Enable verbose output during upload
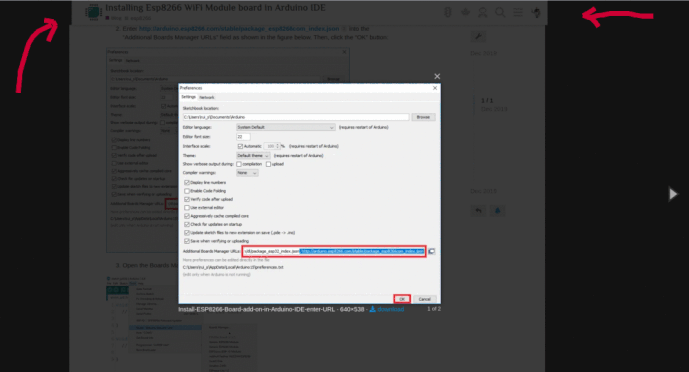The width and height of the screenshot is (689, 372). pos(268,164)
